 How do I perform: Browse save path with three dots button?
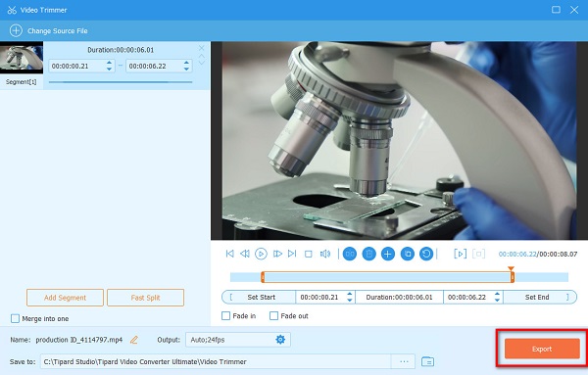[404, 361]
